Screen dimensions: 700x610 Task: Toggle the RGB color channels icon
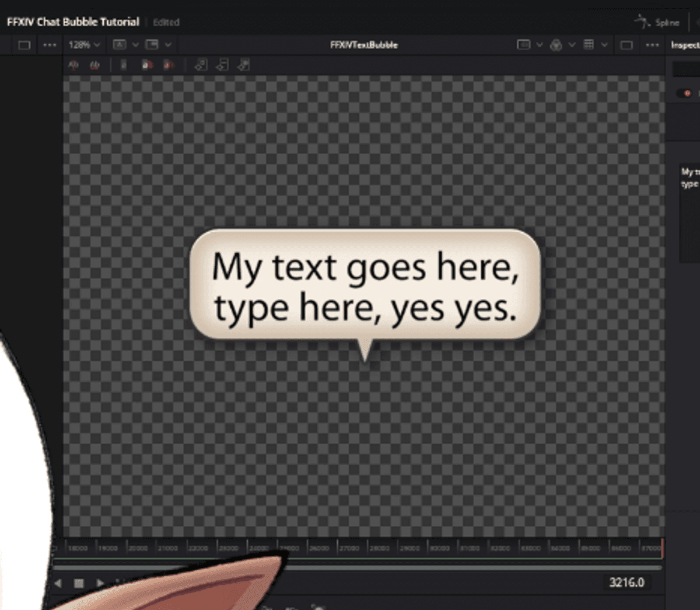pos(556,45)
